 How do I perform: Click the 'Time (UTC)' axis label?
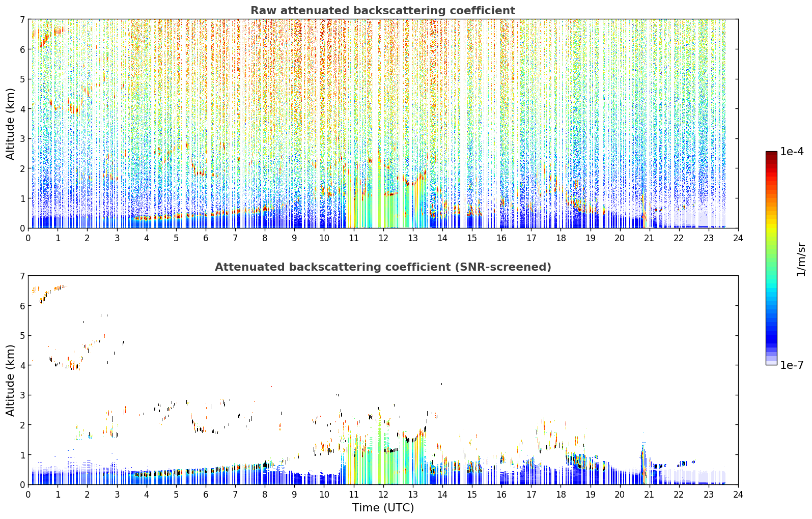pyautogui.click(x=383, y=508)
